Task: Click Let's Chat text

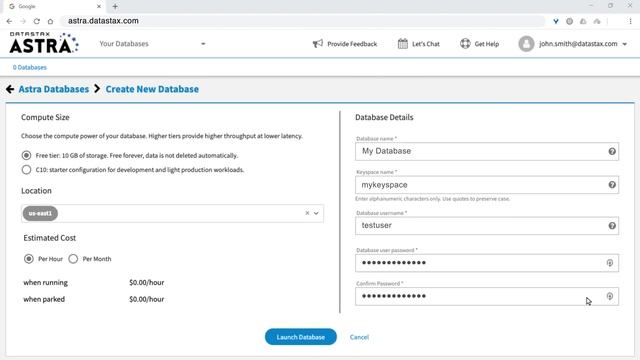Action: [426, 44]
